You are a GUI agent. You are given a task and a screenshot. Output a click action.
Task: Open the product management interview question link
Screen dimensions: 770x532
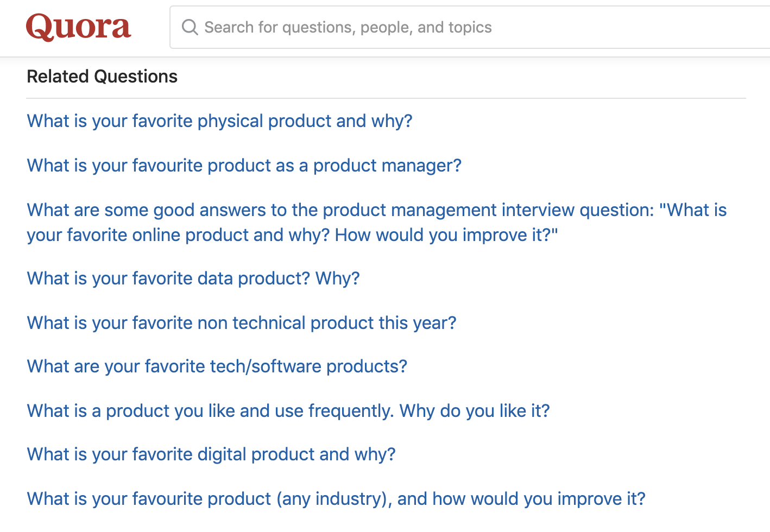tap(376, 210)
